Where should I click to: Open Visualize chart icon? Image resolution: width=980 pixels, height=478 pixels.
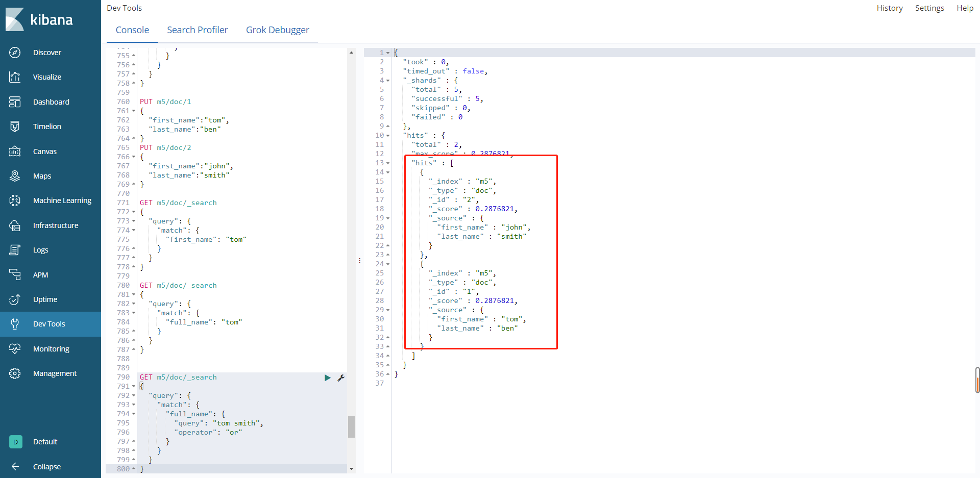15,77
